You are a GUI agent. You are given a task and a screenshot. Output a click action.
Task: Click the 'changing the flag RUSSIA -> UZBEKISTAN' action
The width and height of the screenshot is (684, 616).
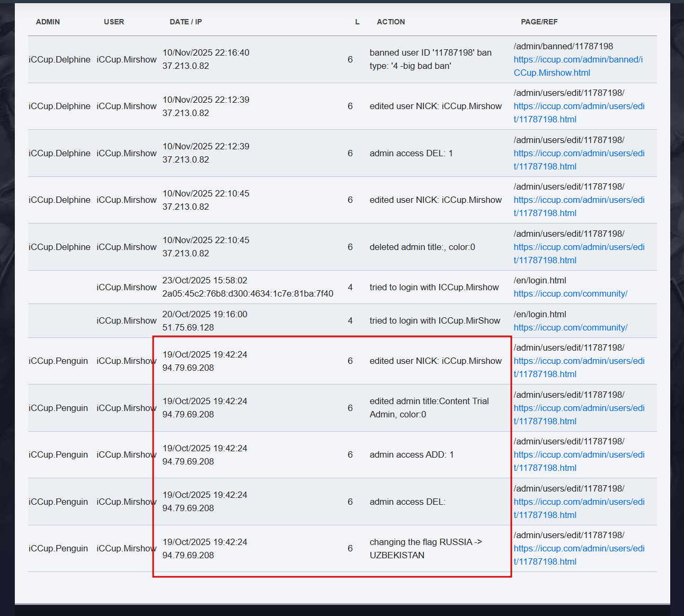[x=426, y=549]
